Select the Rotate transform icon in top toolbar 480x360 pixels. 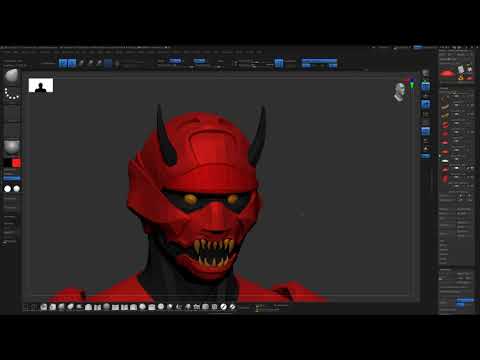click(x=99, y=63)
